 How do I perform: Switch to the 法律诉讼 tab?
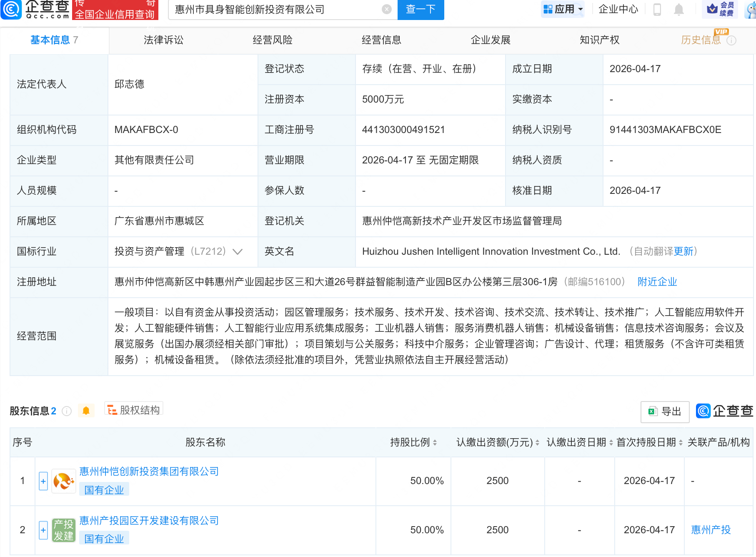point(163,40)
